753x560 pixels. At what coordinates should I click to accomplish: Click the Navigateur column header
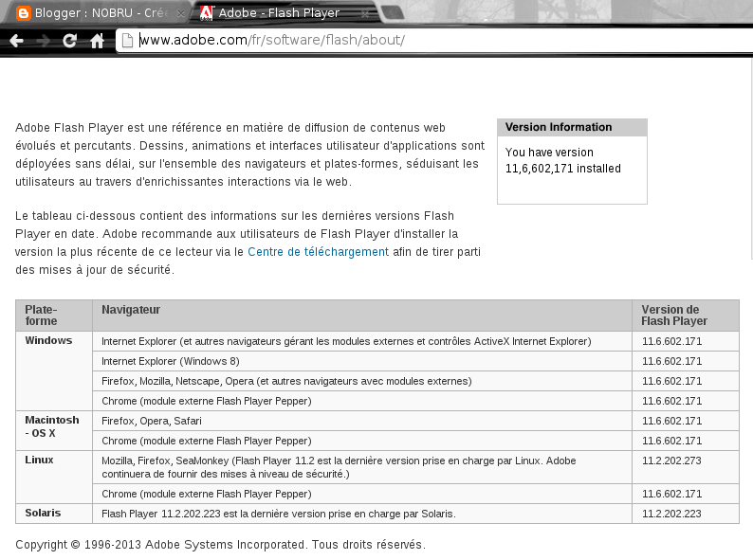point(362,316)
